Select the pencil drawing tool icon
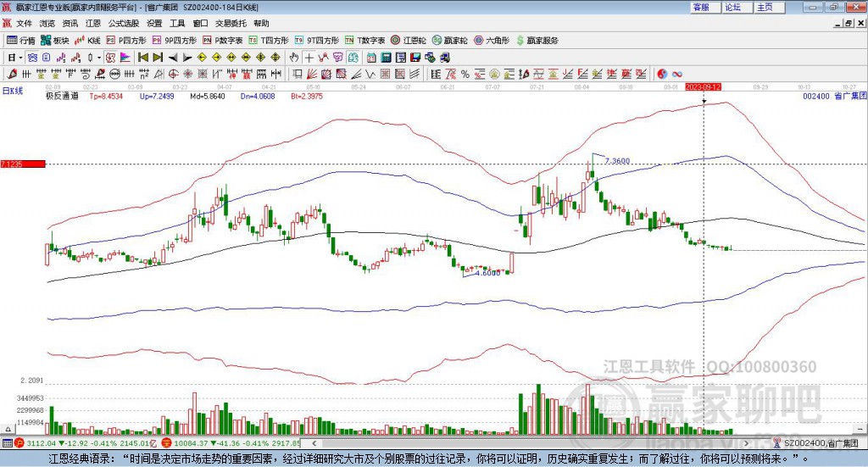 [x=12, y=74]
